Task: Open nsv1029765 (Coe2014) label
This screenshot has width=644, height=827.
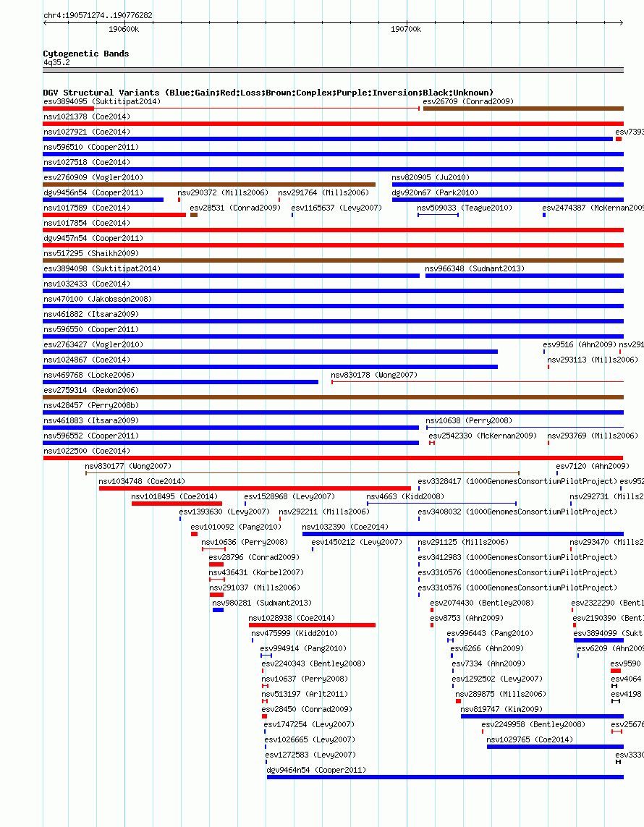Action: click(x=530, y=740)
